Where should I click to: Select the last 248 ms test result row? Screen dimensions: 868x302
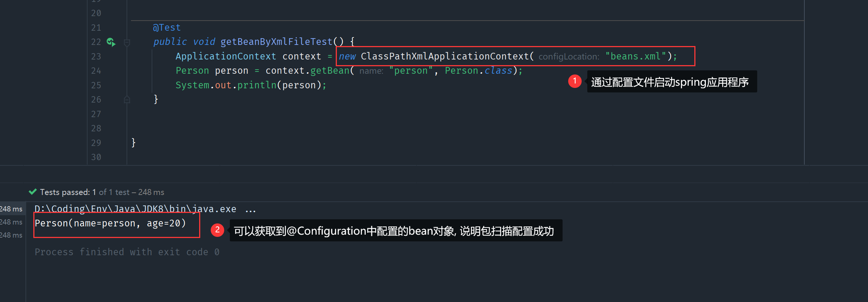11,235
